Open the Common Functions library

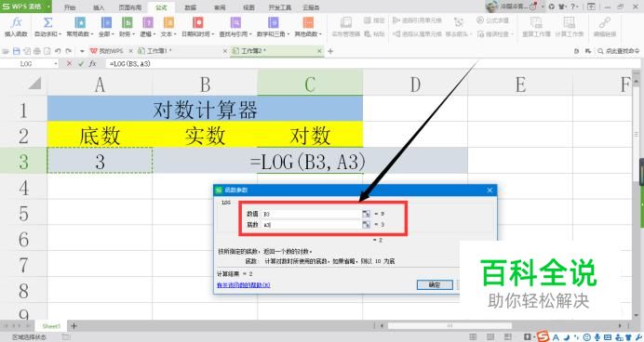point(80,26)
